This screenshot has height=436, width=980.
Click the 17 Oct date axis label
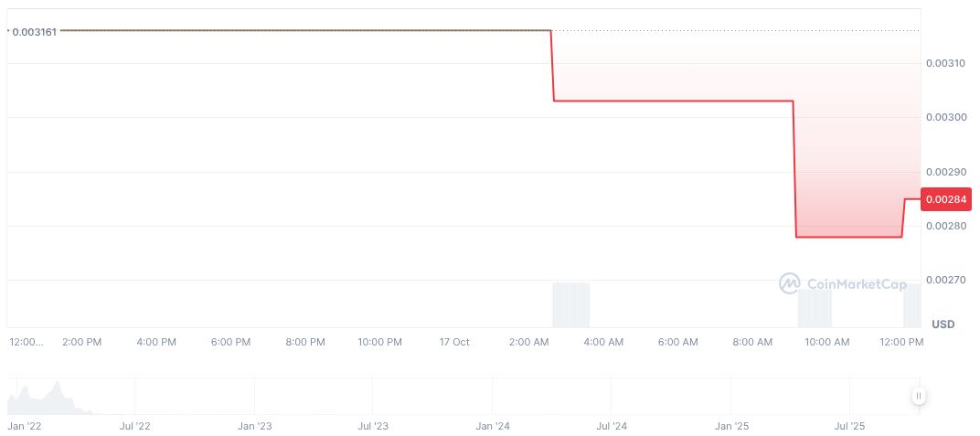(454, 342)
